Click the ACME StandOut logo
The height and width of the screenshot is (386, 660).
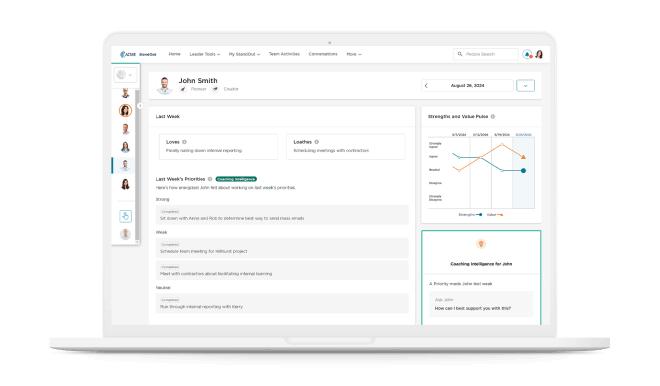(138, 54)
